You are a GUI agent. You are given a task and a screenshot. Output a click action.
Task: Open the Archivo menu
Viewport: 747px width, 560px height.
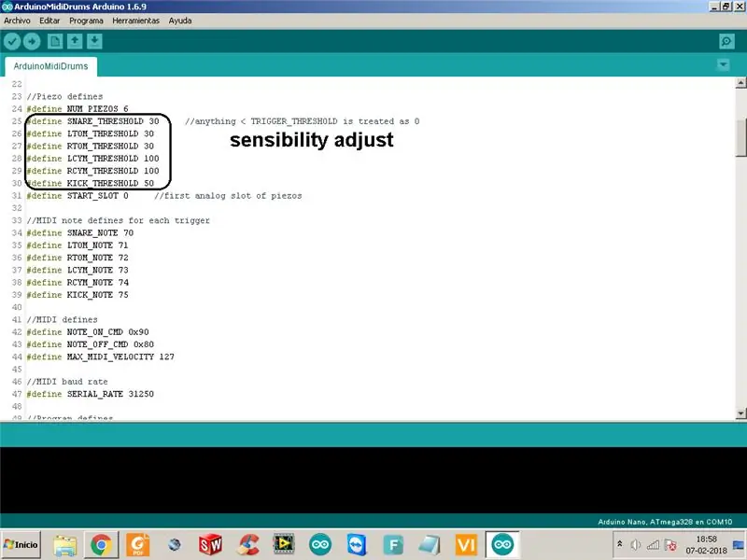click(x=17, y=21)
